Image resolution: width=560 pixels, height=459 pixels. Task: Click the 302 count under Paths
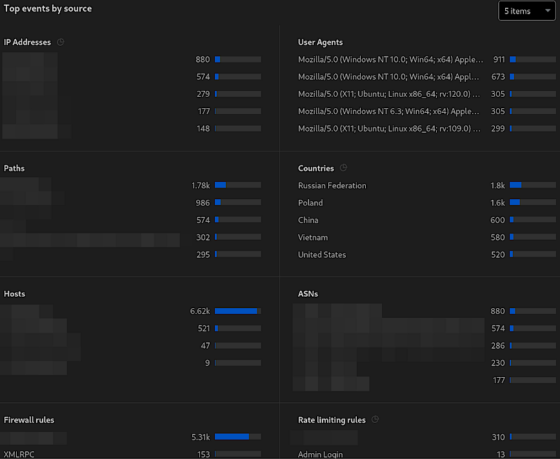203,237
